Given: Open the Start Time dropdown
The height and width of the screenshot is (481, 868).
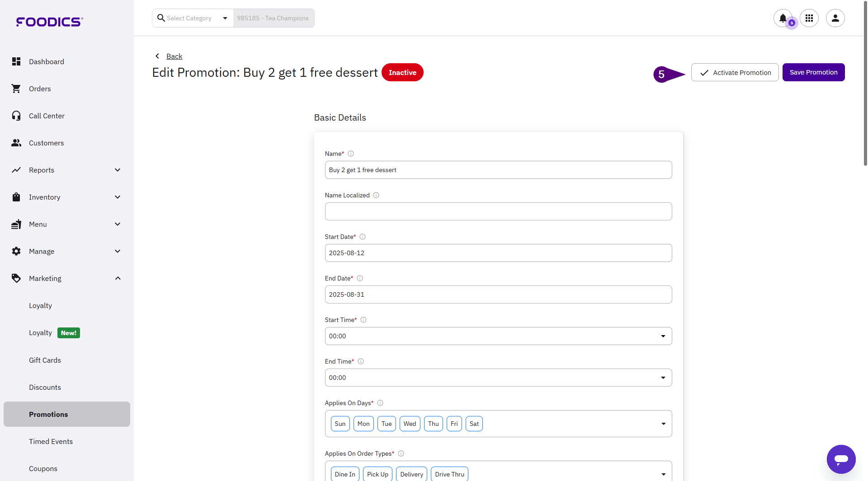Looking at the screenshot, I should pos(498,336).
